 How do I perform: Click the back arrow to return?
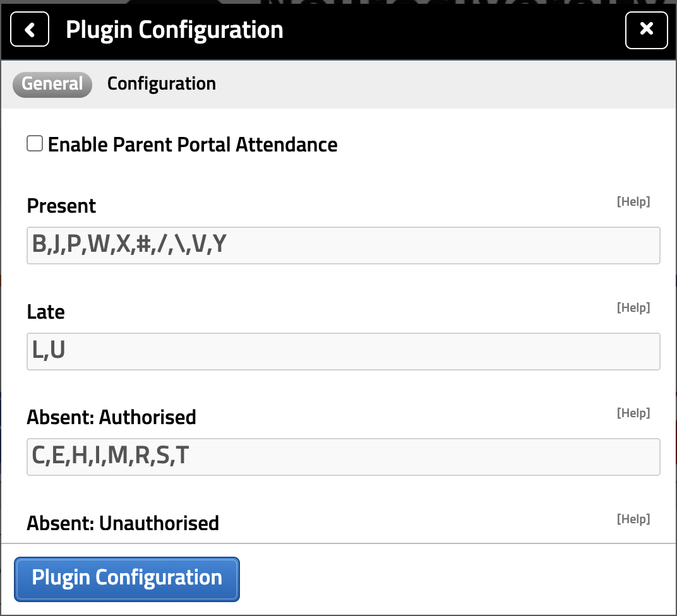point(29,29)
